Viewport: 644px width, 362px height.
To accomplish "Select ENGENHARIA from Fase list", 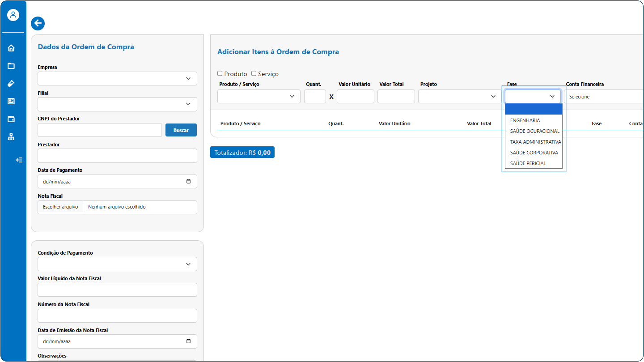I will (x=525, y=120).
